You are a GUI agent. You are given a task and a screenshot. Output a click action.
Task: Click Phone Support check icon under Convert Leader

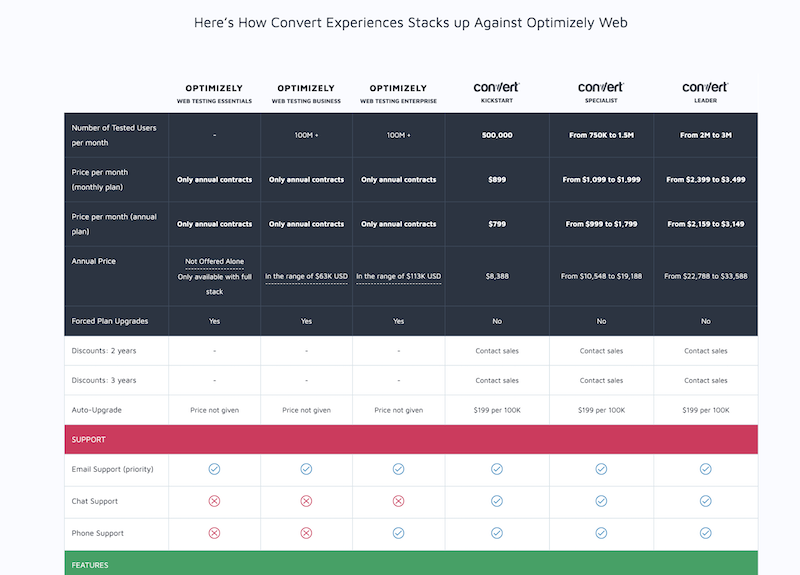(x=706, y=533)
